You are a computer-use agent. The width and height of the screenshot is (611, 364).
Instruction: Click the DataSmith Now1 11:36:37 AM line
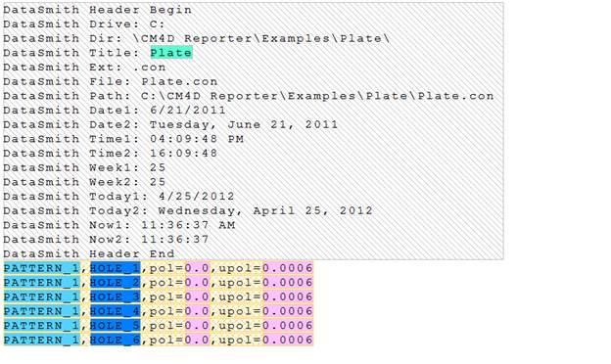119,225
